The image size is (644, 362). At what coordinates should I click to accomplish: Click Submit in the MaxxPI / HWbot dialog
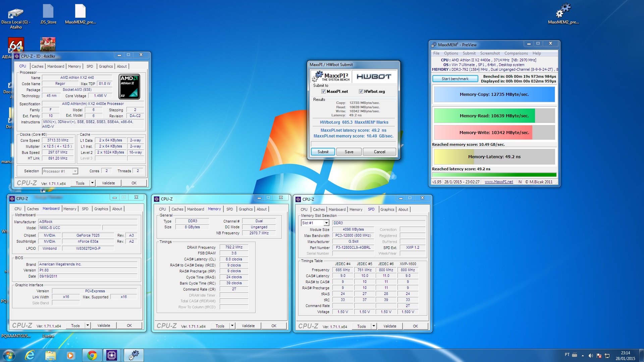(323, 152)
